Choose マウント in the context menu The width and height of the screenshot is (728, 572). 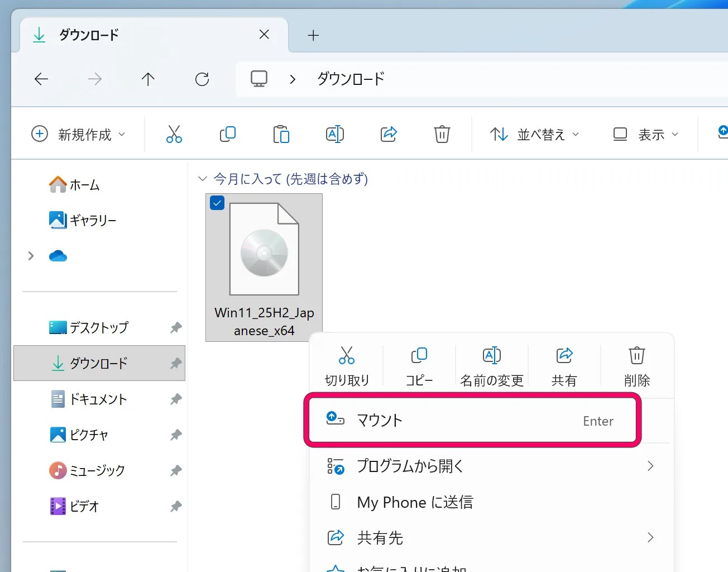click(x=472, y=421)
